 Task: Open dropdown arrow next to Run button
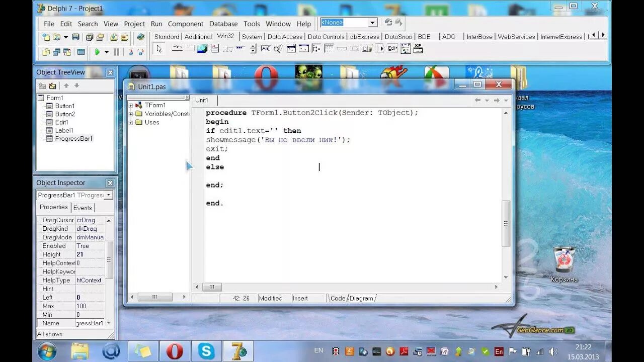pos(107,52)
